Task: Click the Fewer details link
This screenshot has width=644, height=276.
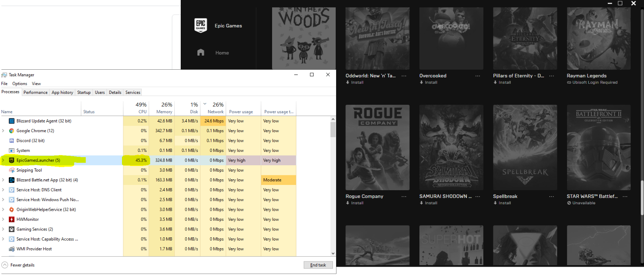Action: pyautogui.click(x=23, y=265)
